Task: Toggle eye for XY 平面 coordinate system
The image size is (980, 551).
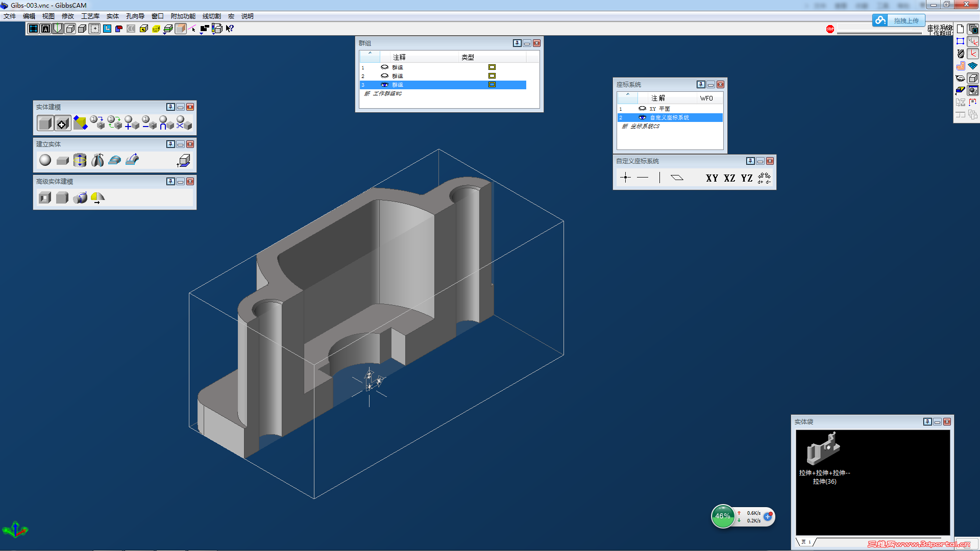Action: click(x=642, y=109)
